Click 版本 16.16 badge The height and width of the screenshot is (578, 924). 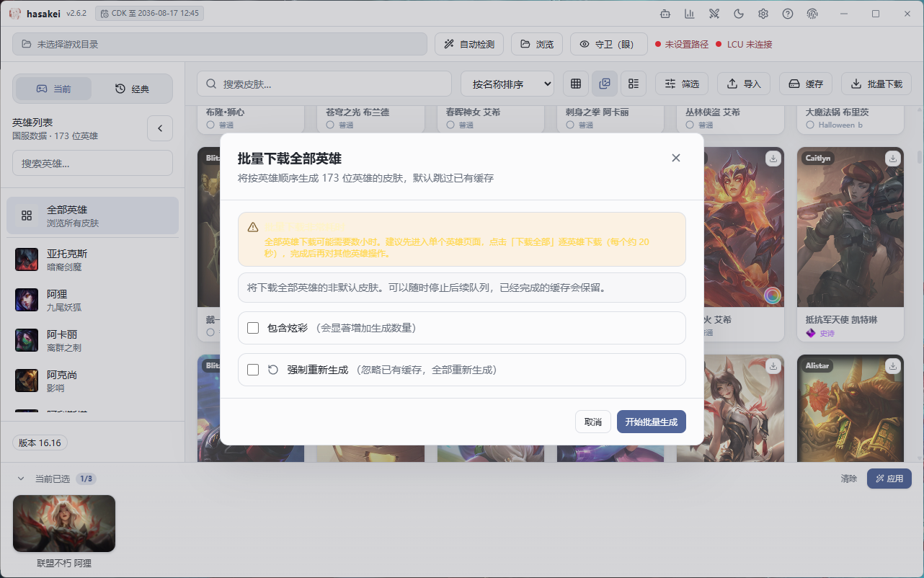click(x=40, y=443)
